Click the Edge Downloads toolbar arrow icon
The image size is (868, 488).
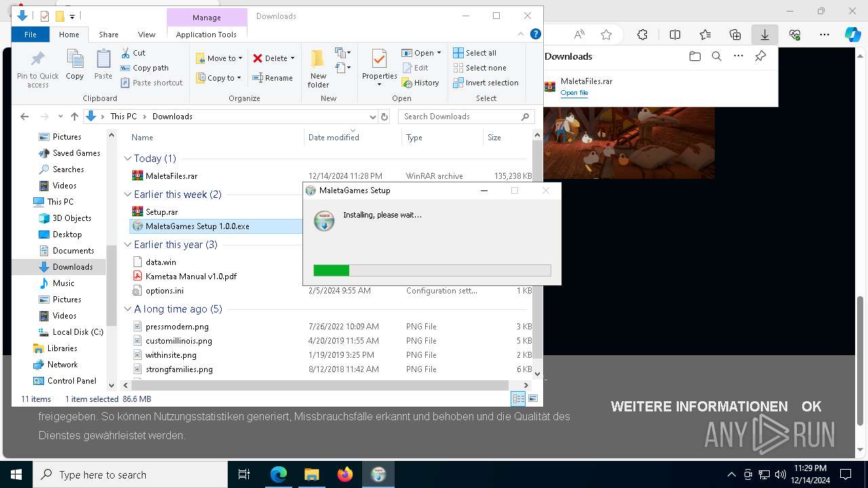(x=764, y=35)
